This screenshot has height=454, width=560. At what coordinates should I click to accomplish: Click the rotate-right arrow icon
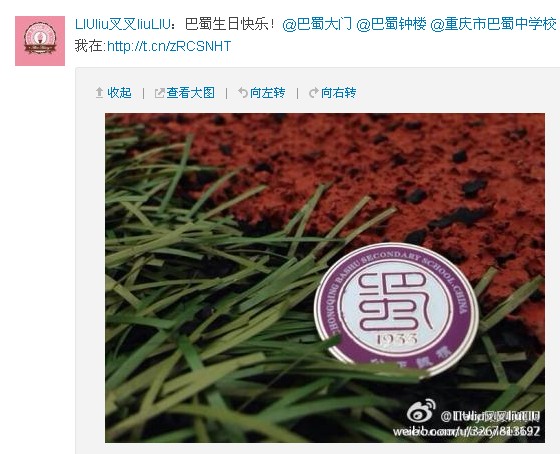[314, 93]
